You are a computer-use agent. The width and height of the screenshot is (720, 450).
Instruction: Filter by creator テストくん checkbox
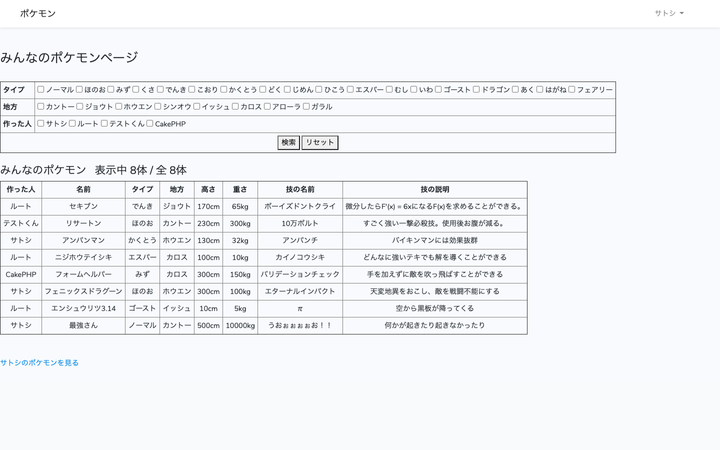click(x=104, y=124)
